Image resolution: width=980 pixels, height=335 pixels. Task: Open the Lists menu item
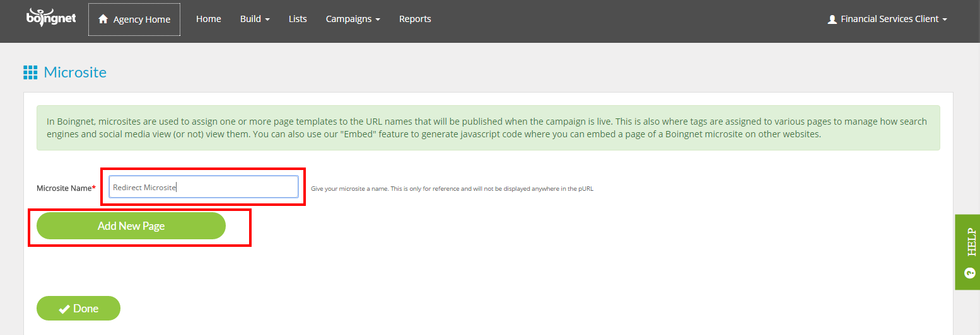click(x=298, y=19)
